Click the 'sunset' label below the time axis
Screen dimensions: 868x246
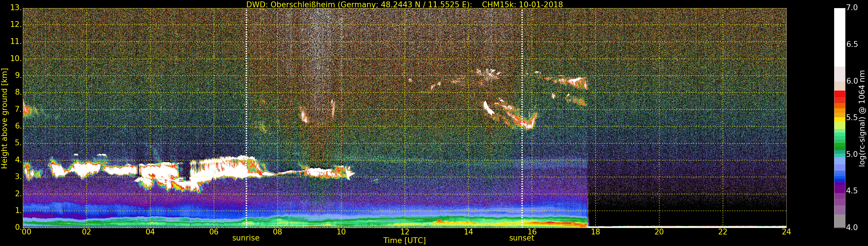pos(522,238)
